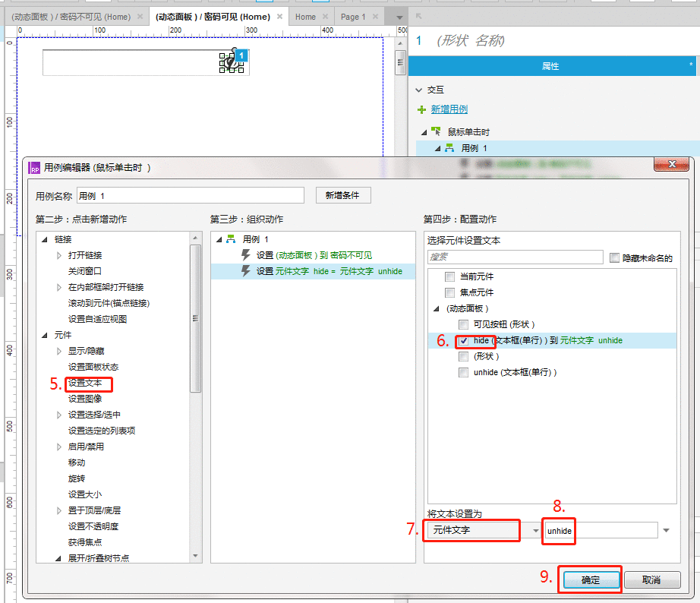Select the 设置文本 action
Viewport: 700px width, 603px height.
pos(85,384)
